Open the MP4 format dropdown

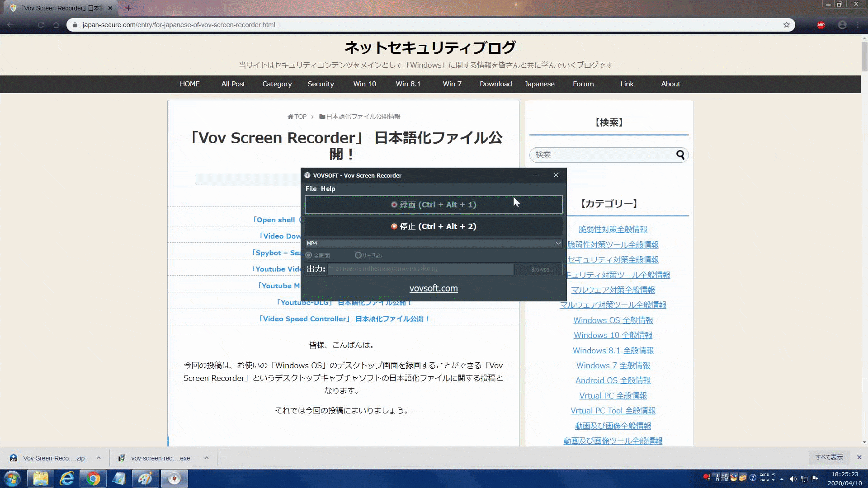(x=434, y=243)
